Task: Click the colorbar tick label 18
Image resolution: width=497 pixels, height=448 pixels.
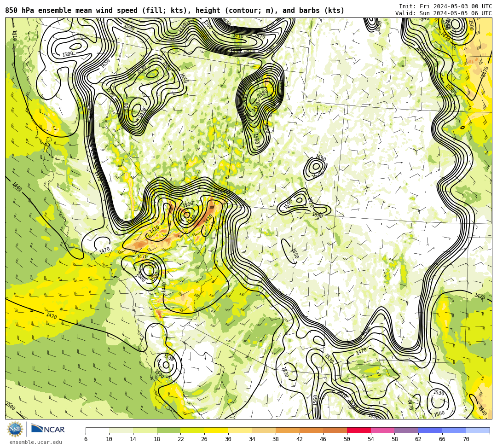Action: (x=157, y=439)
